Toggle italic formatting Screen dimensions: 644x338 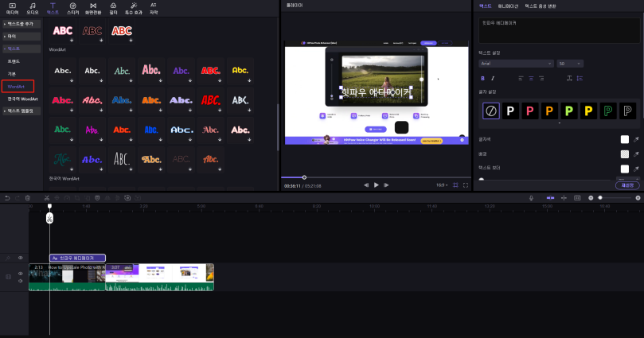(493, 79)
